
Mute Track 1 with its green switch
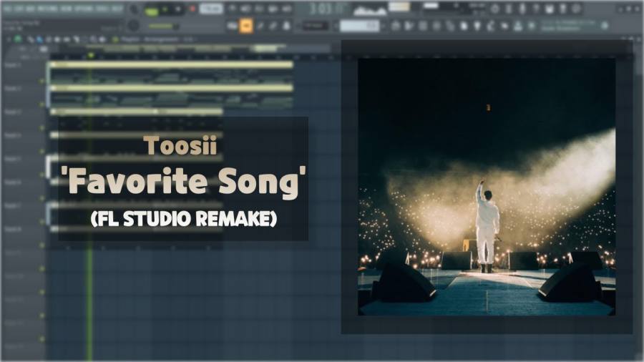click(42, 82)
